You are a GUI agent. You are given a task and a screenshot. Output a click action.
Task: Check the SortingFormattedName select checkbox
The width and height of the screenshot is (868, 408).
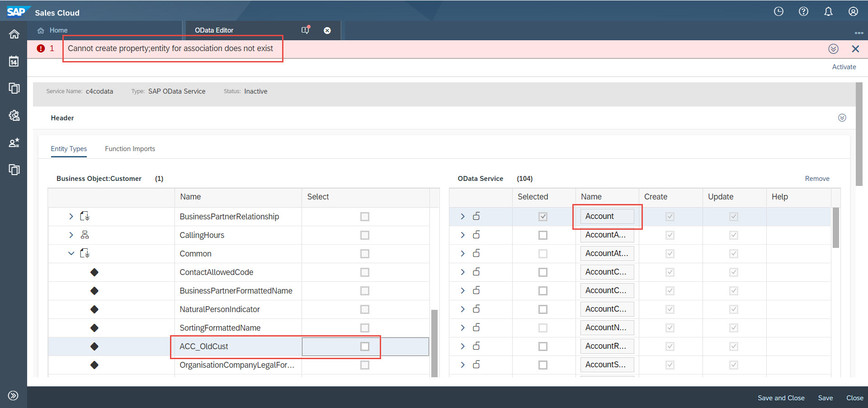click(365, 328)
